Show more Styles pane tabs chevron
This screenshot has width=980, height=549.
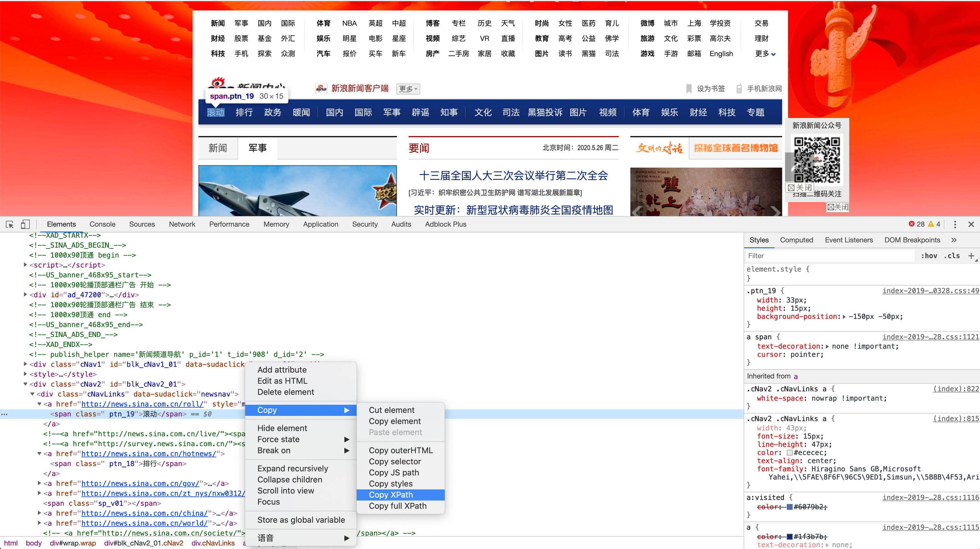point(954,240)
